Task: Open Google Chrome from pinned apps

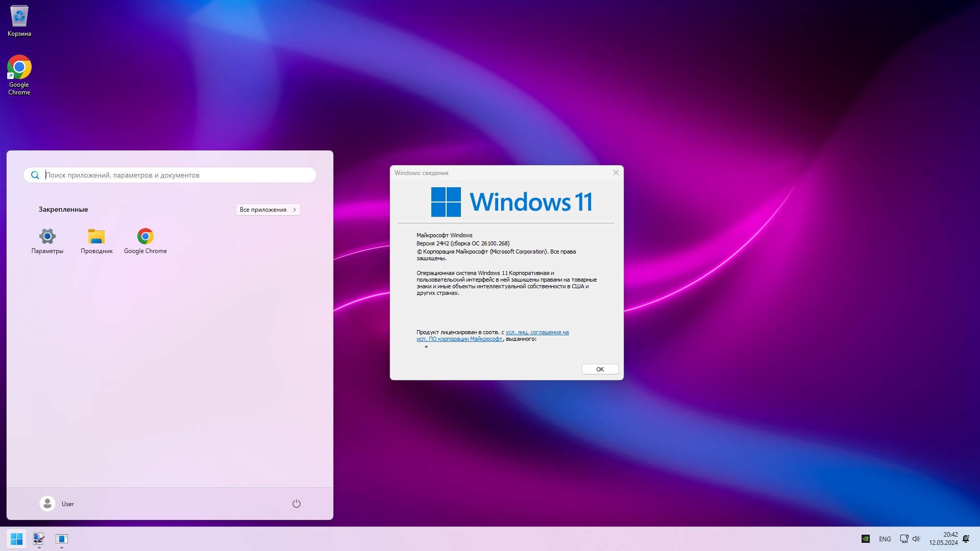Action: (x=145, y=241)
